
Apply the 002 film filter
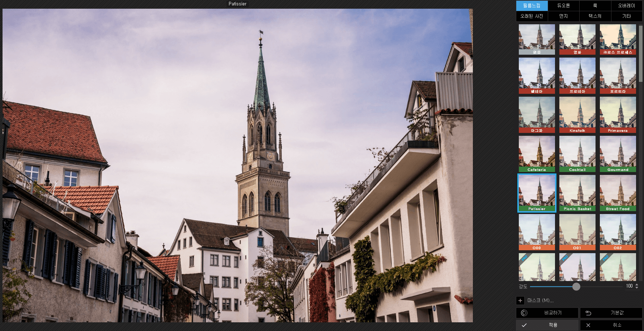[618, 232]
